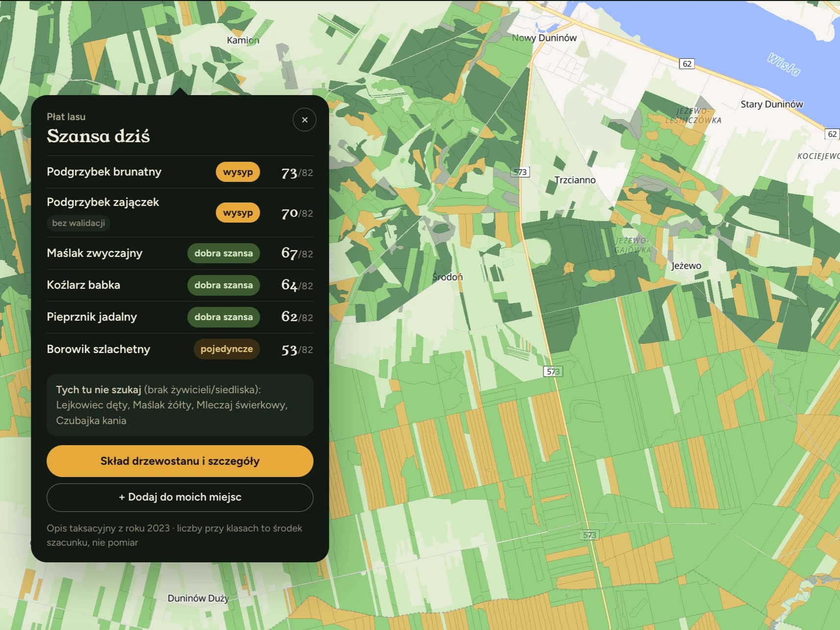The height and width of the screenshot is (630, 840).
Task: Select the Kozlarz babka row
Action: tap(180, 285)
